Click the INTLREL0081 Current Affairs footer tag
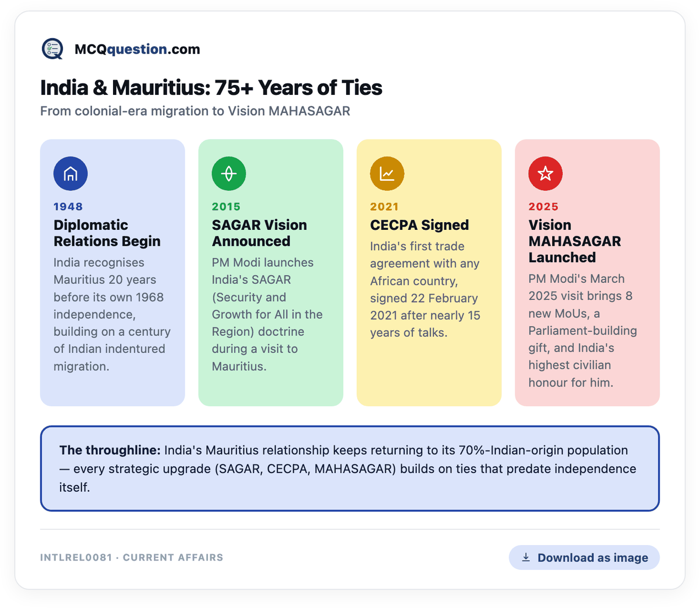Viewport: 700px width, 608px height. point(132,557)
